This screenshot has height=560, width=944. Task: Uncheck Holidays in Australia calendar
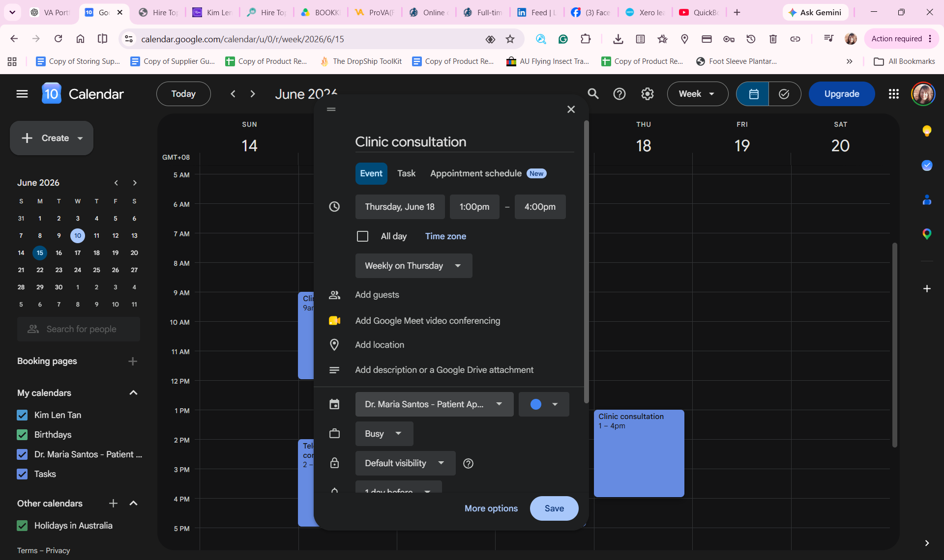click(x=22, y=526)
